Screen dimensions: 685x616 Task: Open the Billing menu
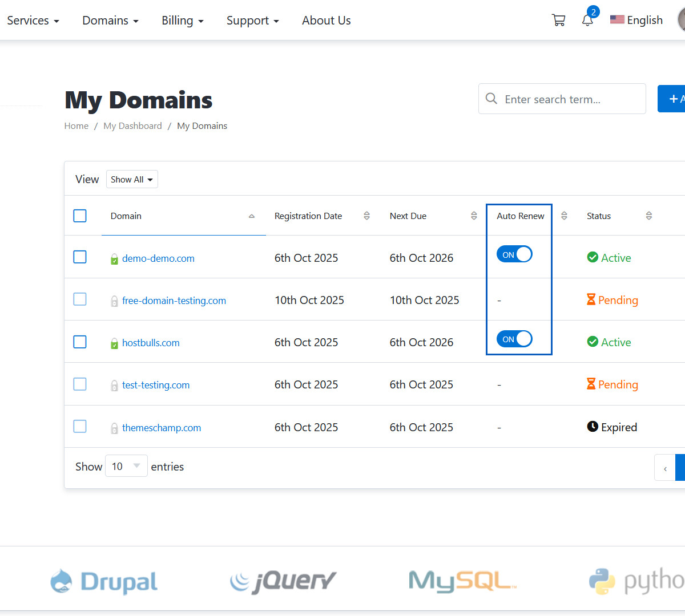182,21
